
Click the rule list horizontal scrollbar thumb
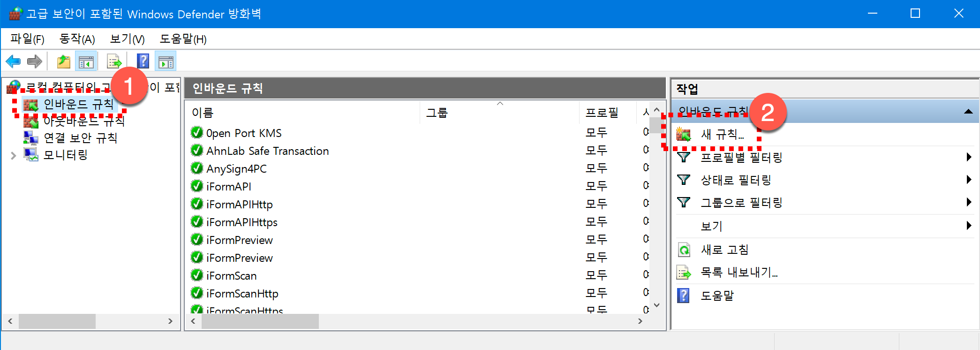(260, 321)
